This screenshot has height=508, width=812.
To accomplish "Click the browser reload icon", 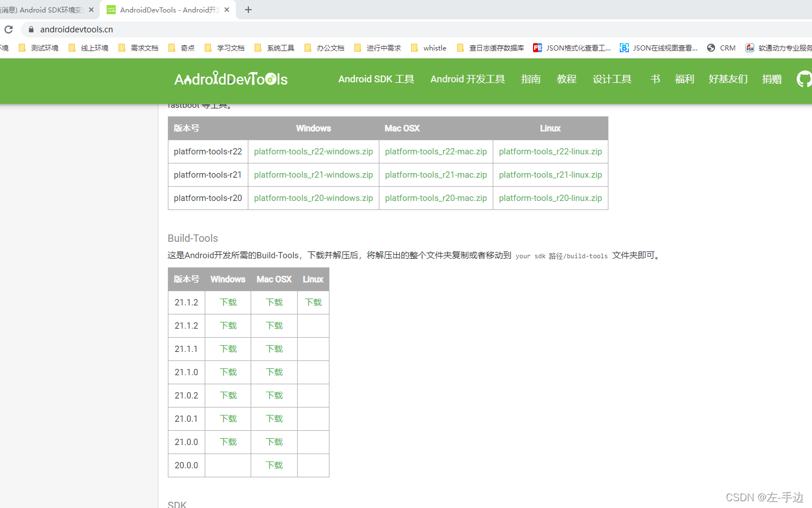I will point(9,29).
